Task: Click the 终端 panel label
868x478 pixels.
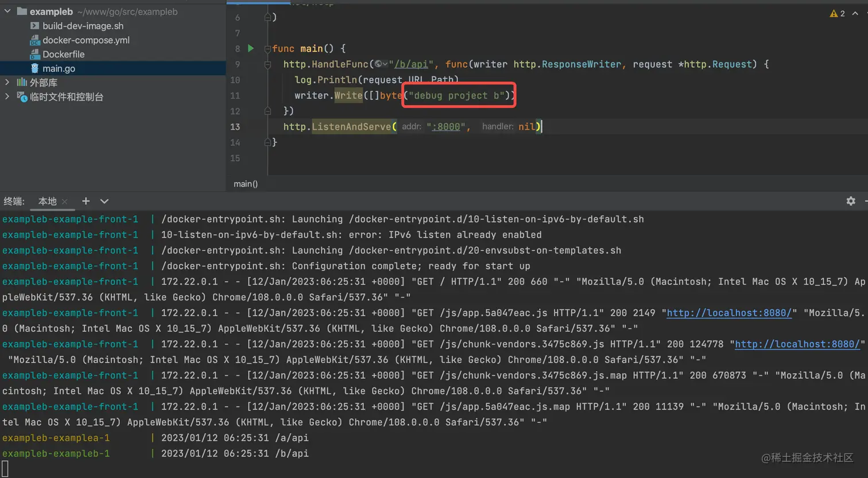Action: click(x=14, y=201)
